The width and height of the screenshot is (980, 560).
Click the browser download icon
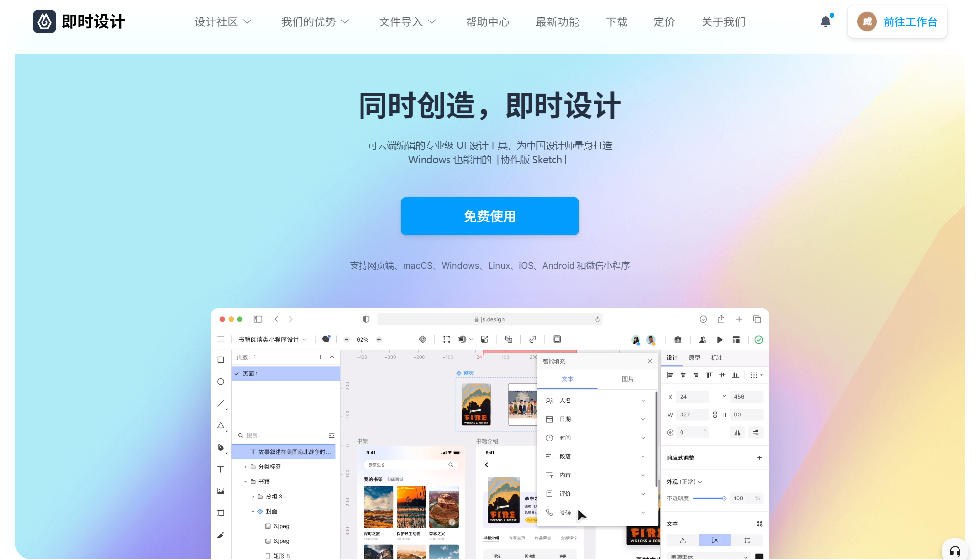coord(703,319)
